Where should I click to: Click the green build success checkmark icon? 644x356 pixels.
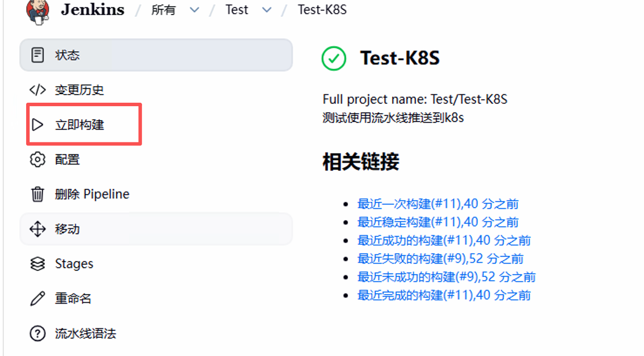[x=334, y=58]
